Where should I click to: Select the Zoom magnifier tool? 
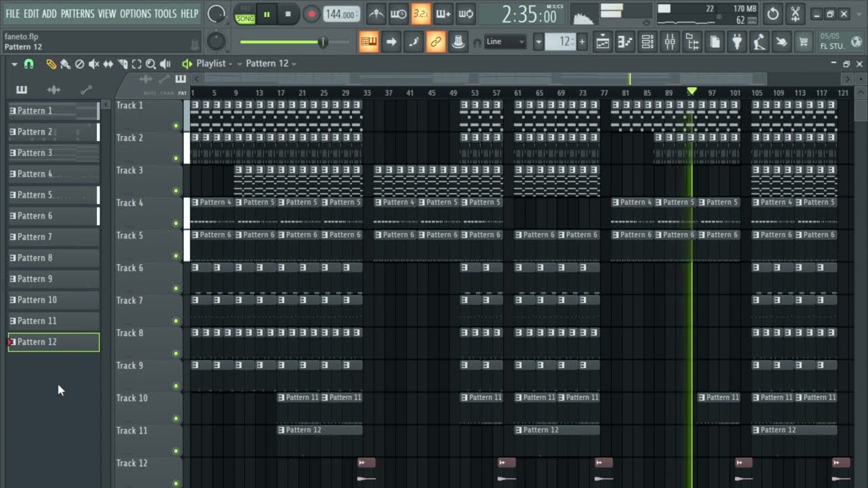151,64
